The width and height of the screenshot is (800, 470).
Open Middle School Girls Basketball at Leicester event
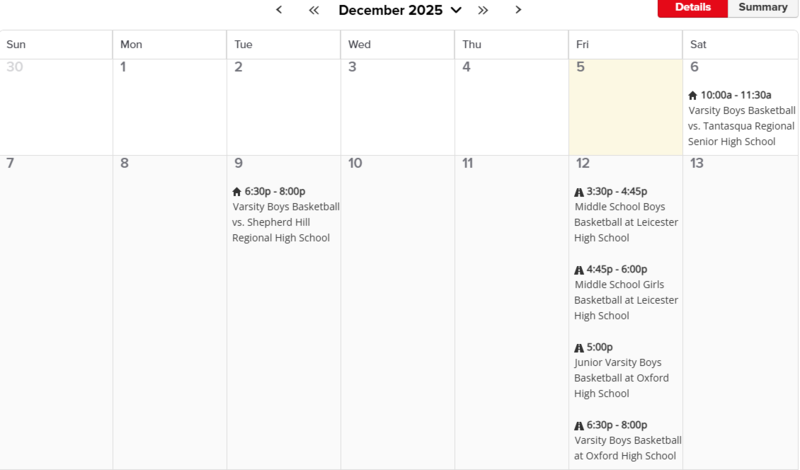[626, 300]
